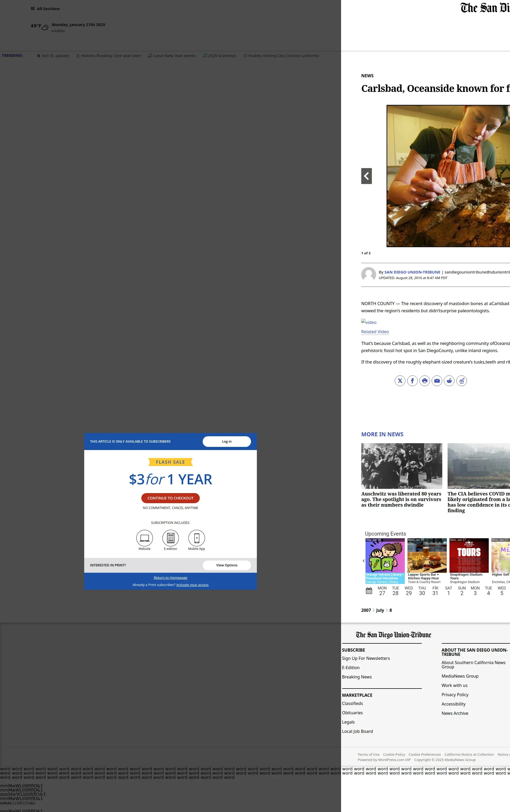The width and height of the screenshot is (510, 812).
Task: Open San Diego Union-Tribune author link
Action: tap(412, 272)
